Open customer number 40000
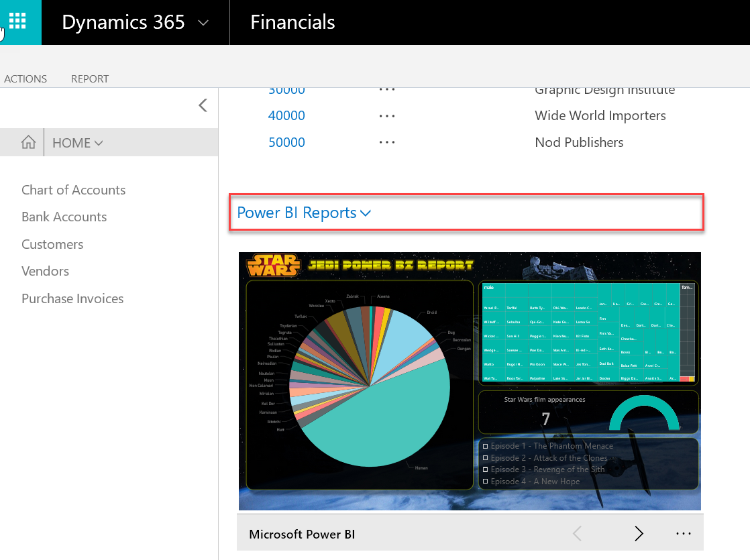 click(x=286, y=115)
